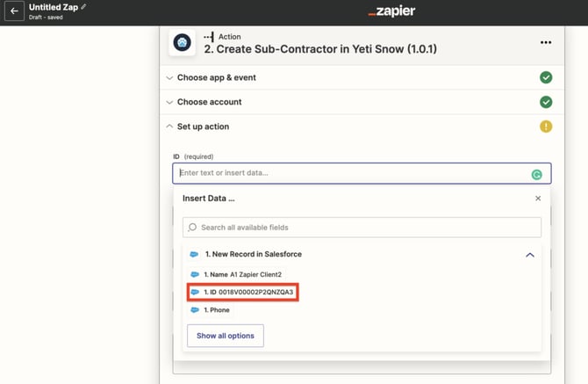Viewport: 588px width, 384px height.
Task: Click the green Grammarly icon in ID field
Action: click(x=536, y=174)
